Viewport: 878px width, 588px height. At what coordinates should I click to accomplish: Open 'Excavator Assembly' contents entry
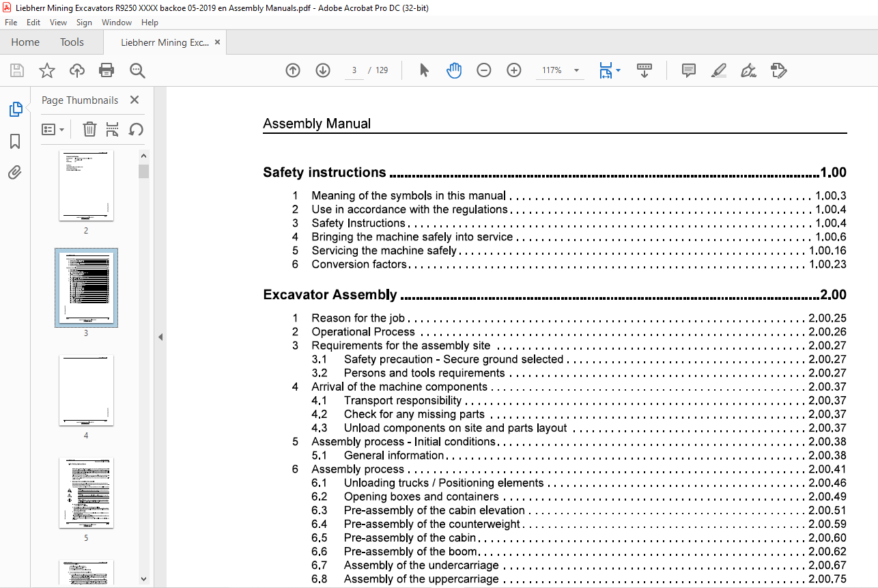554,295
